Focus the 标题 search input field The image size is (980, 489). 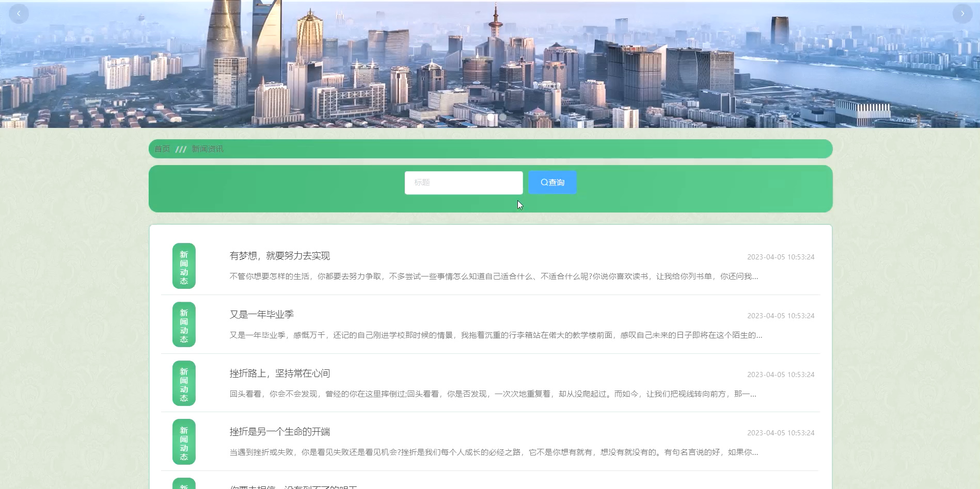click(464, 183)
